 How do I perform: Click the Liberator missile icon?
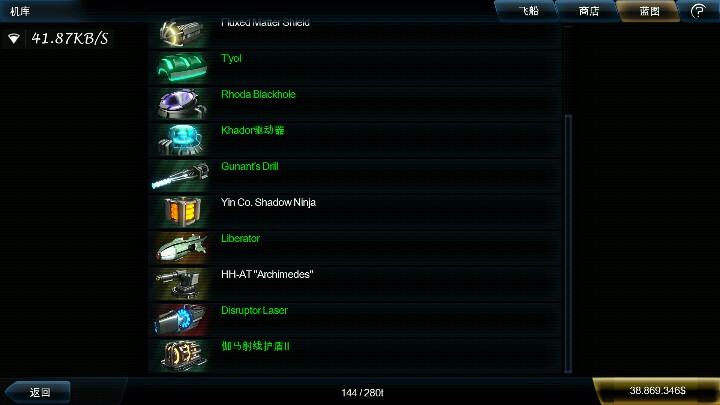click(182, 248)
